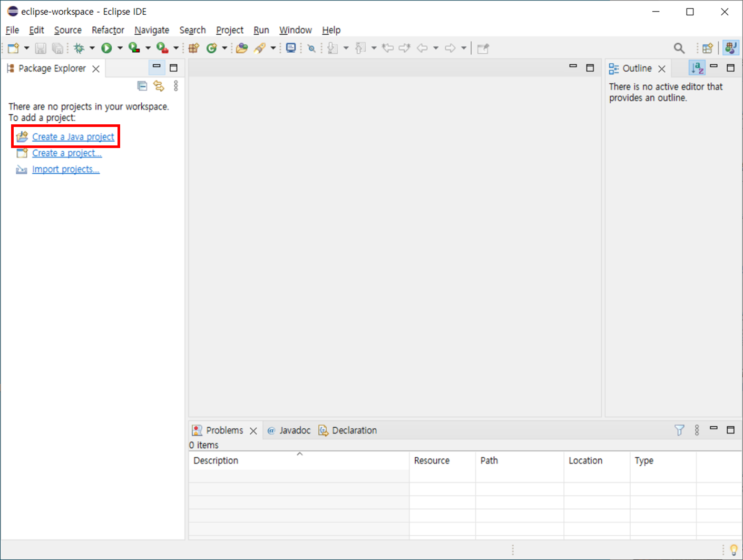Click the Open Type icon
Image resolution: width=743 pixels, height=560 pixels.
(242, 48)
